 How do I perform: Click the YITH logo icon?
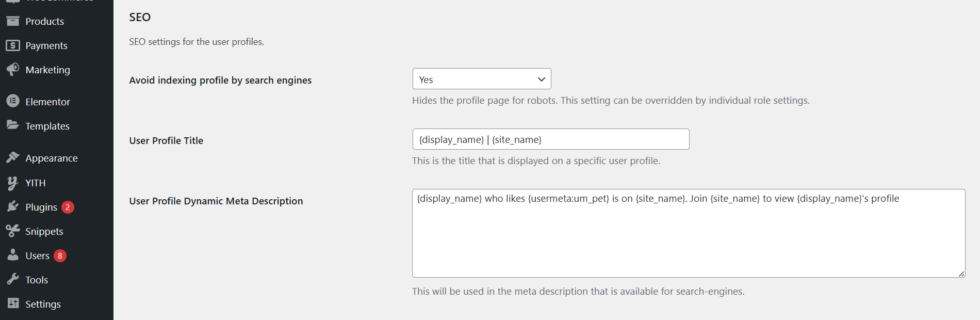[13, 183]
